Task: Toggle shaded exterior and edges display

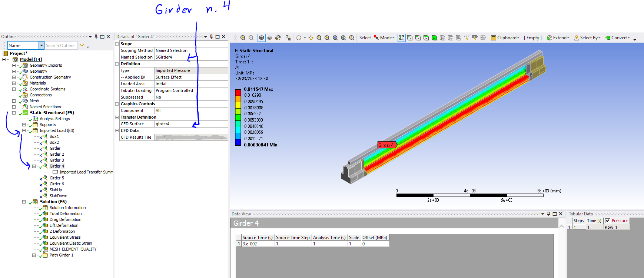Action: coord(262,38)
